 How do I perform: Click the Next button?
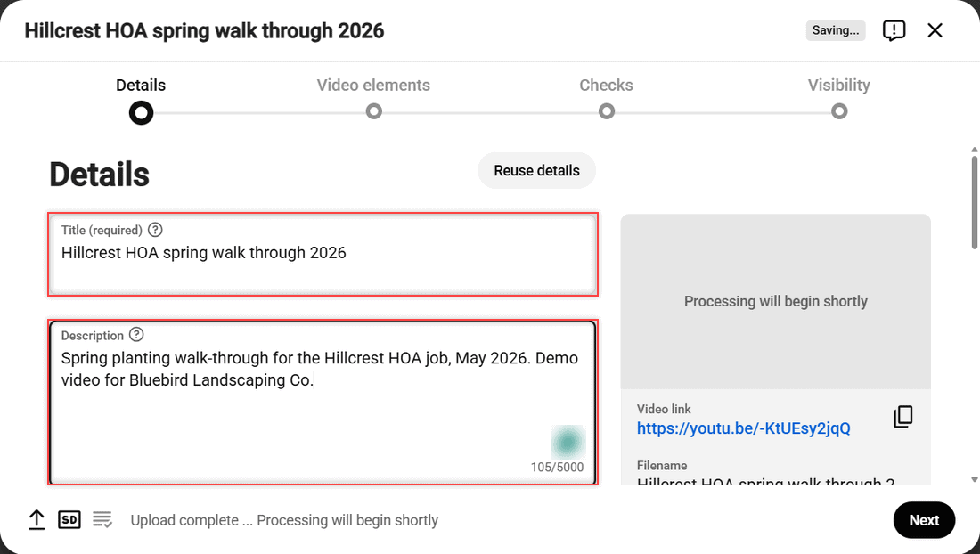pos(924,519)
